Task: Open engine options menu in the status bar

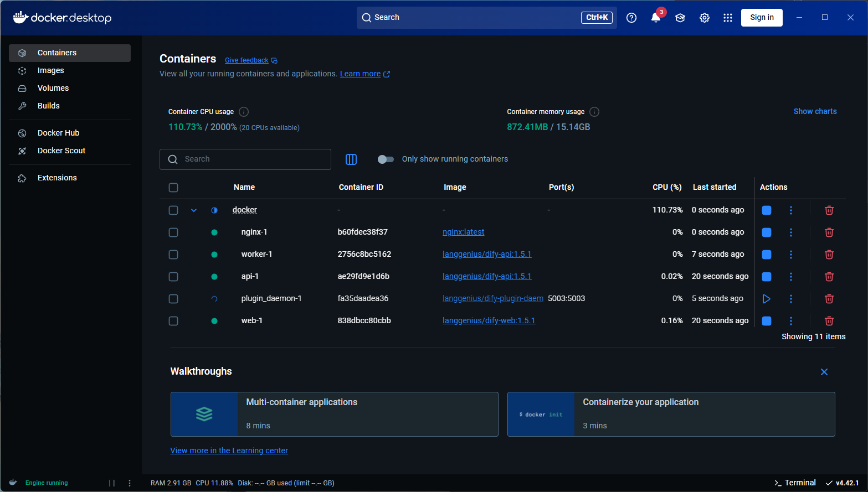Action: click(130, 483)
